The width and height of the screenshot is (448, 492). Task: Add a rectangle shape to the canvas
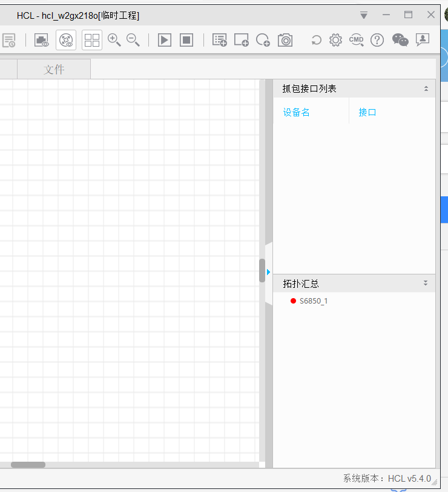[x=242, y=40]
